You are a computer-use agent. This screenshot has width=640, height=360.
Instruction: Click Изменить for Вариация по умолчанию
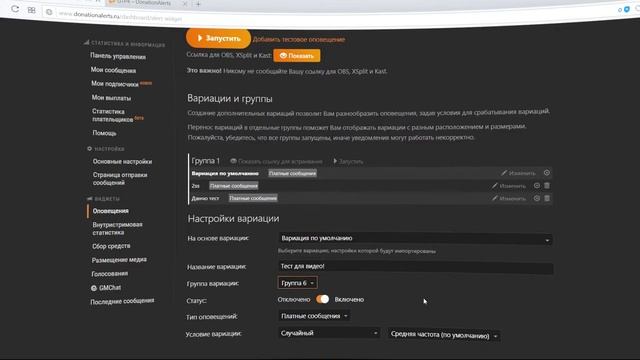coord(518,173)
